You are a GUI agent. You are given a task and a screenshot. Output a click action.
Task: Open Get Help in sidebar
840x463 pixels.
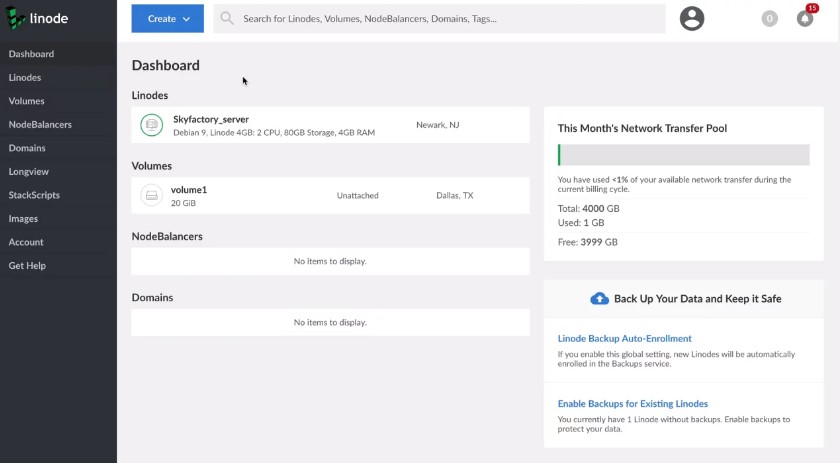(27, 266)
